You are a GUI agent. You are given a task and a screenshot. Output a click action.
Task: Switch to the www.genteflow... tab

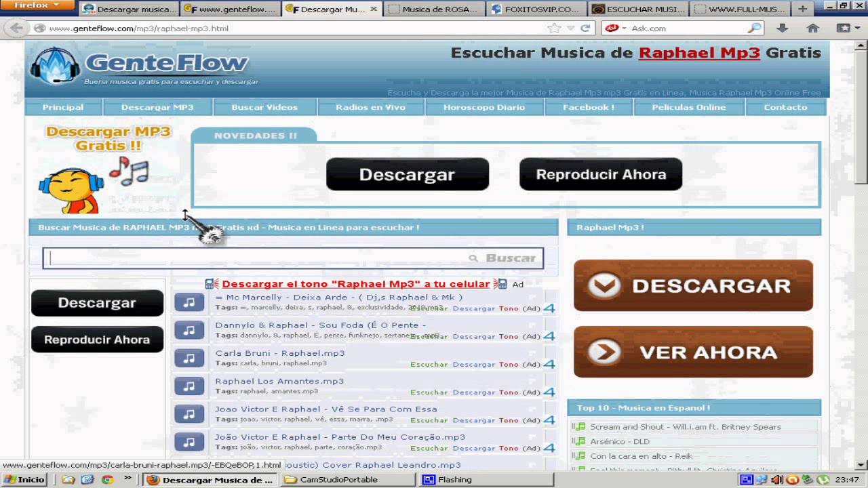pos(231,9)
